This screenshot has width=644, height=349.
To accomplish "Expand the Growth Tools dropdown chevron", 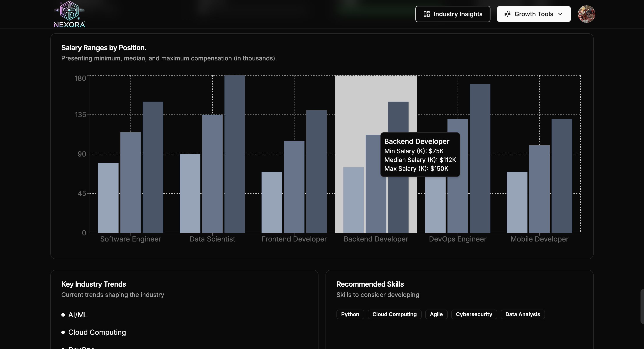I will (x=560, y=14).
